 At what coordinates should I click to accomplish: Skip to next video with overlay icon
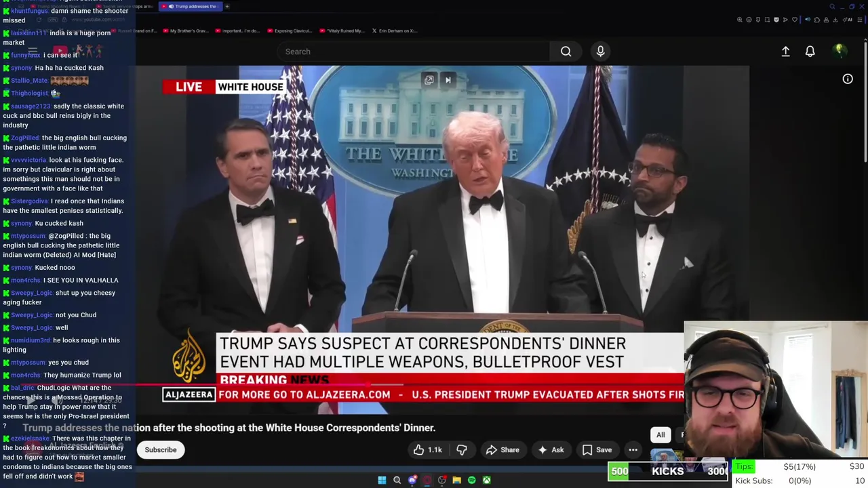point(448,80)
